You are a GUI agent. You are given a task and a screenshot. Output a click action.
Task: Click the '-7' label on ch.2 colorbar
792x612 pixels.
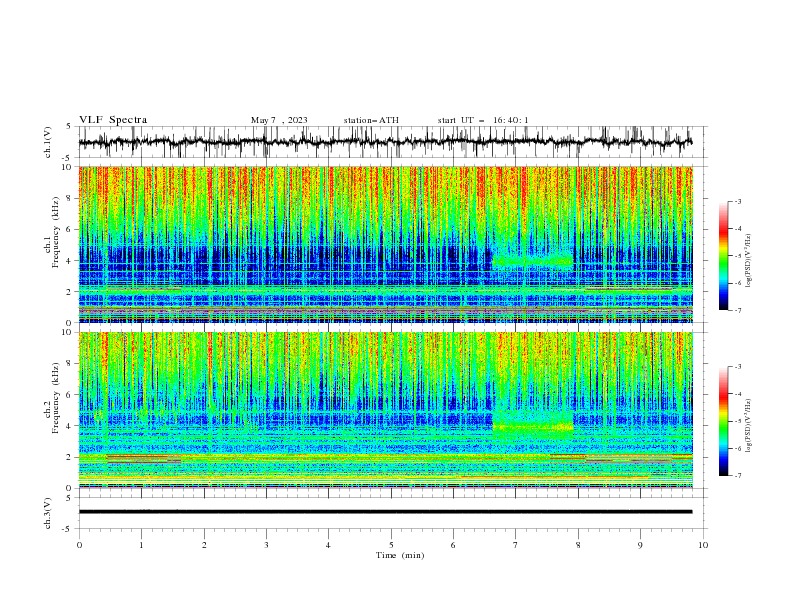click(737, 476)
